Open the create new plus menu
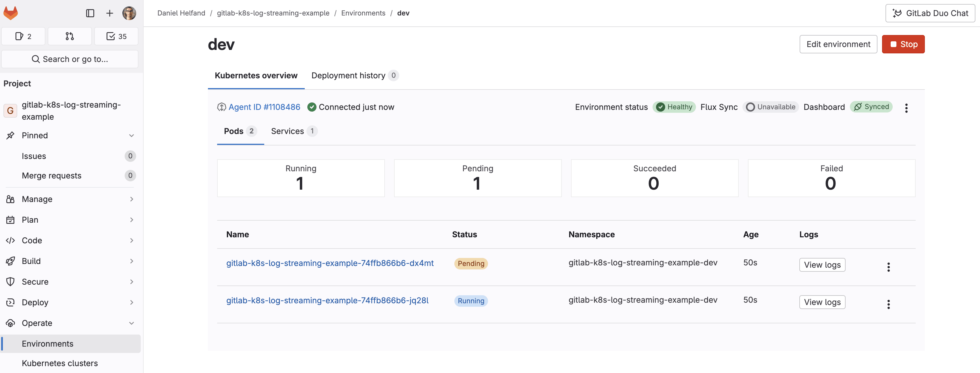Viewport: 980px width, 373px height. pyautogui.click(x=109, y=13)
